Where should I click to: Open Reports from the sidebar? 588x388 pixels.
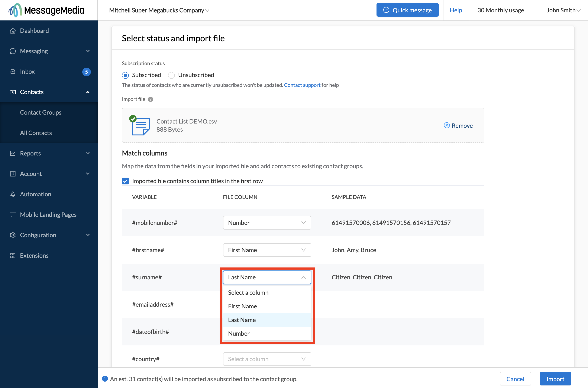[x=30, y=153]
